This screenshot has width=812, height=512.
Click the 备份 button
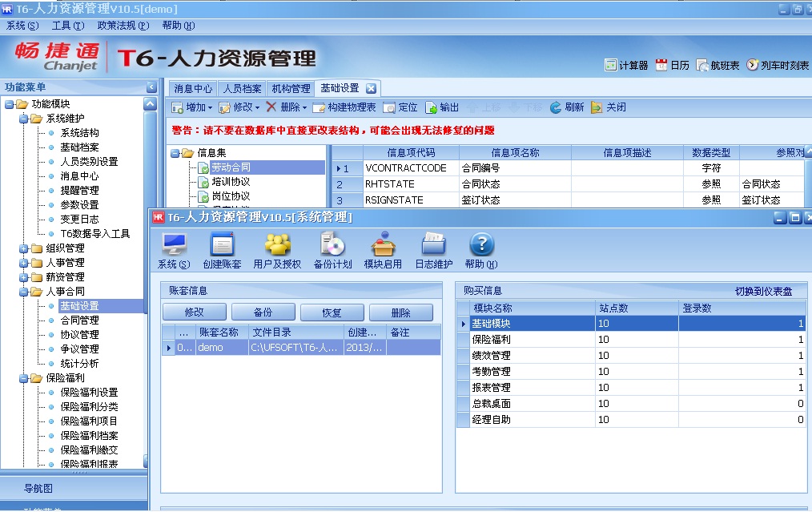click(x=263, y=312)
